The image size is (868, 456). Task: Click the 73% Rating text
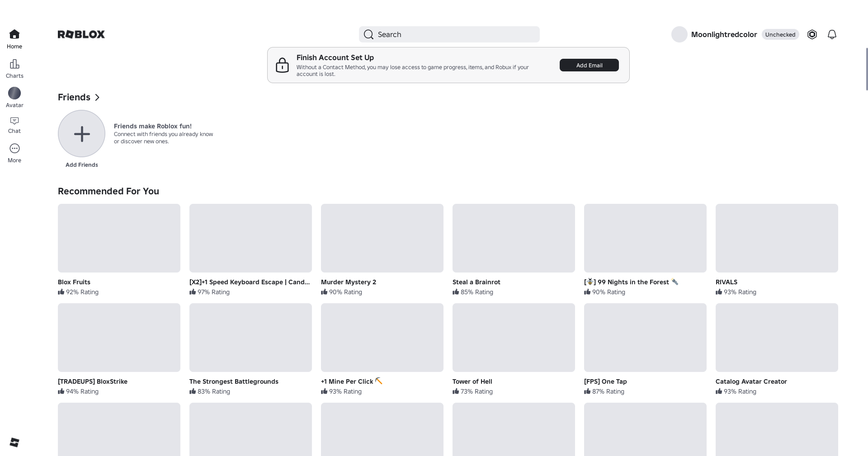click(476, 391)
